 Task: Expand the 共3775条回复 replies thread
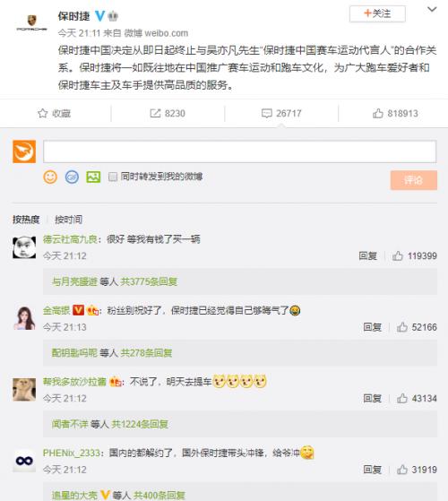click(149, 281)
